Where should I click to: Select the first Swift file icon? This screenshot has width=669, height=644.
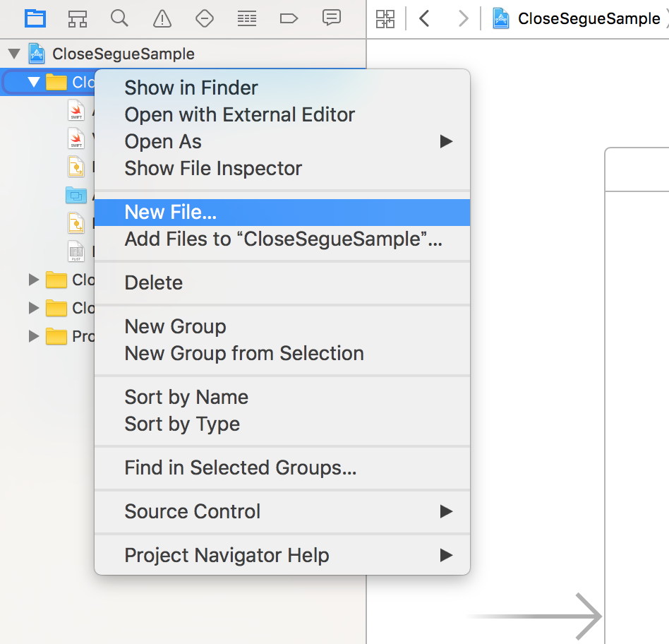point(76,110)
